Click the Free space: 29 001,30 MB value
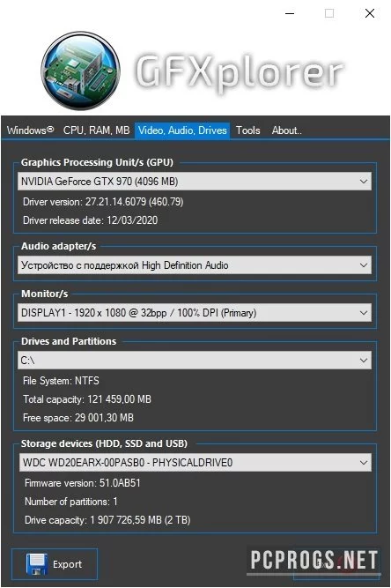 (78, 417)
